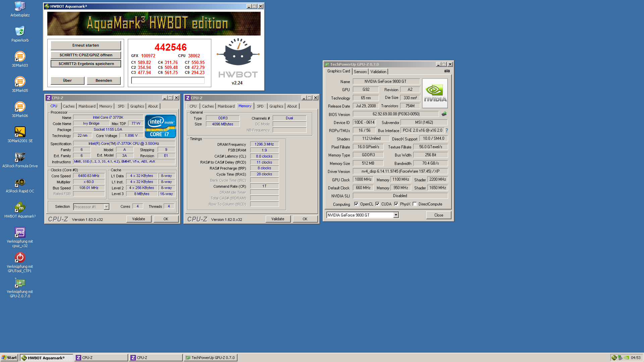The image size is (644, 362).
Task: Click Validate in left CPU-Z window
Action: [x=139, y=219]
